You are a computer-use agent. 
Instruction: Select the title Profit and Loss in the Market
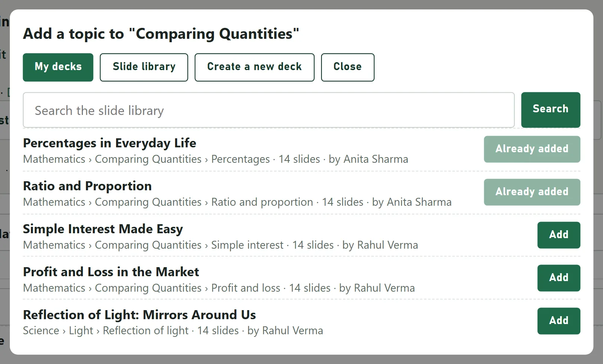pos(111,272)
